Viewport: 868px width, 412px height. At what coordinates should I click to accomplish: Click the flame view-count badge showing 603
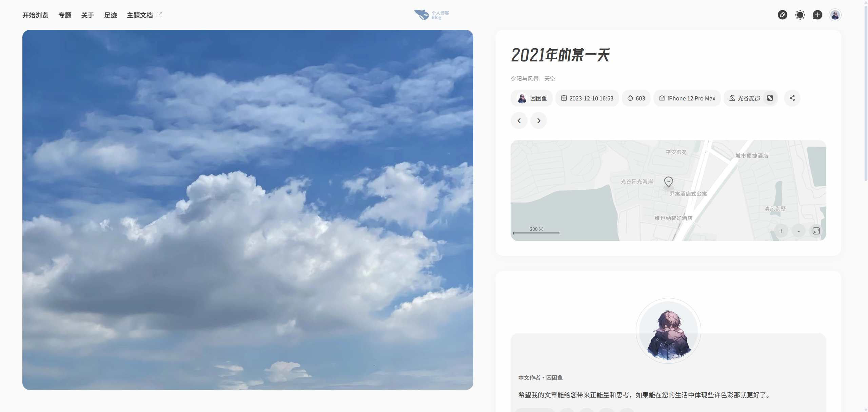636,98
